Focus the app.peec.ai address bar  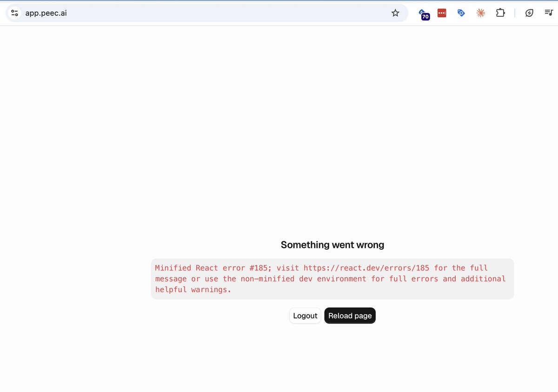pos(207,13)
